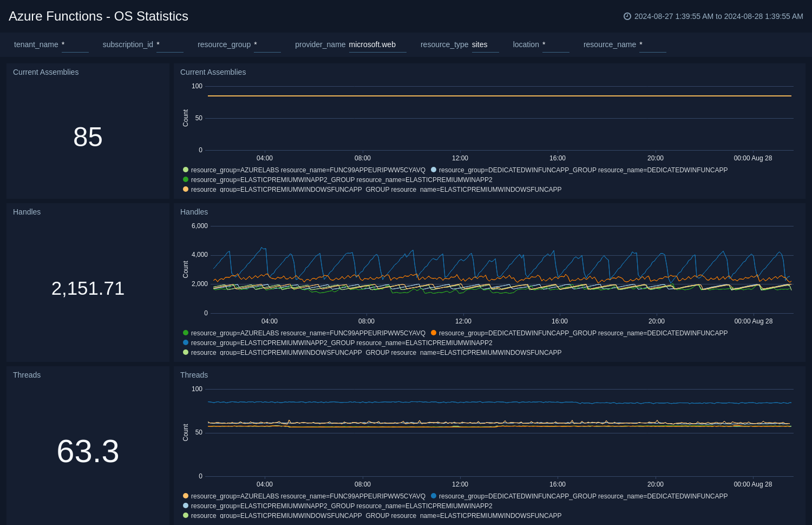This screenshot has width=812, height=525.
Task: Click DEDICATEDWINFUNCAPP legend text in Threads chart
Action: point(583,496)
